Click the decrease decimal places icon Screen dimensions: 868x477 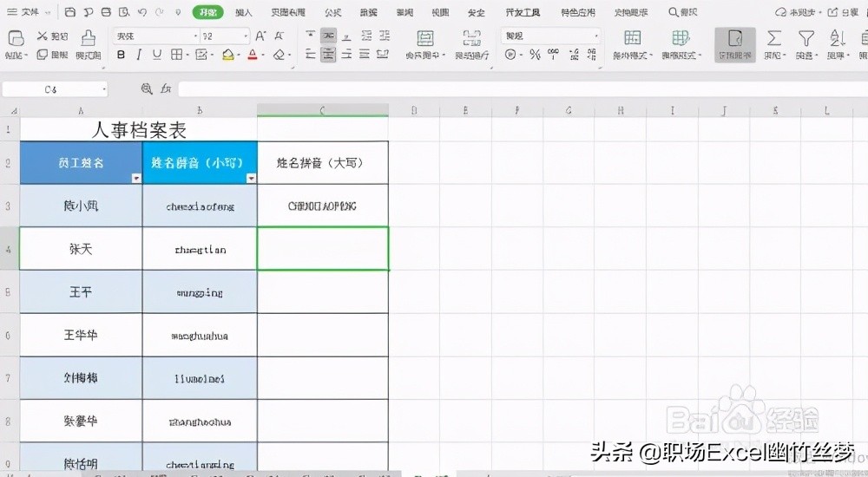[x=592, y=55]
